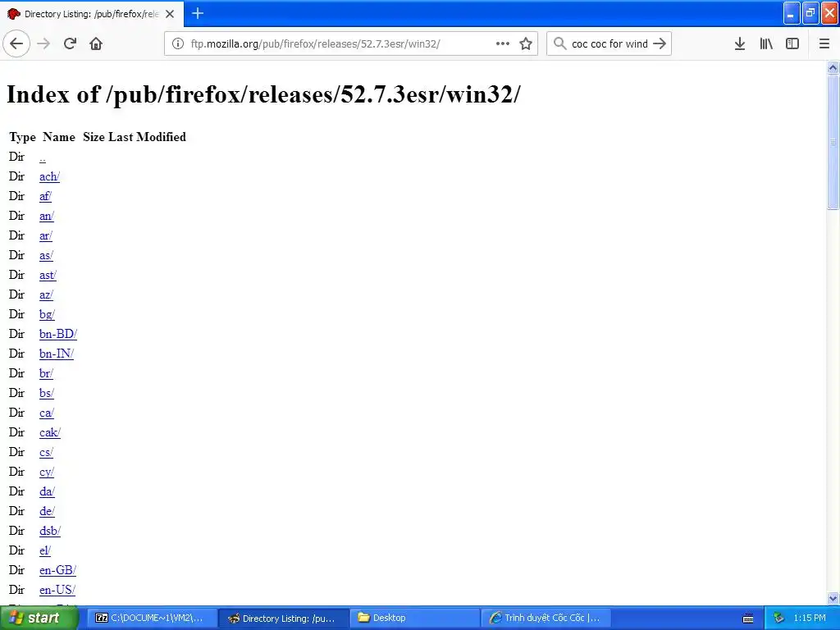Open the bs/ directory
Viewport: 840px width, 630px height.
[47, 393]
